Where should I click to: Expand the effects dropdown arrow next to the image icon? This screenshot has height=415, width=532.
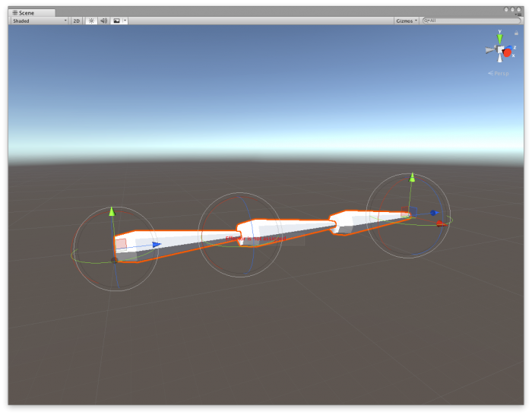125,21
